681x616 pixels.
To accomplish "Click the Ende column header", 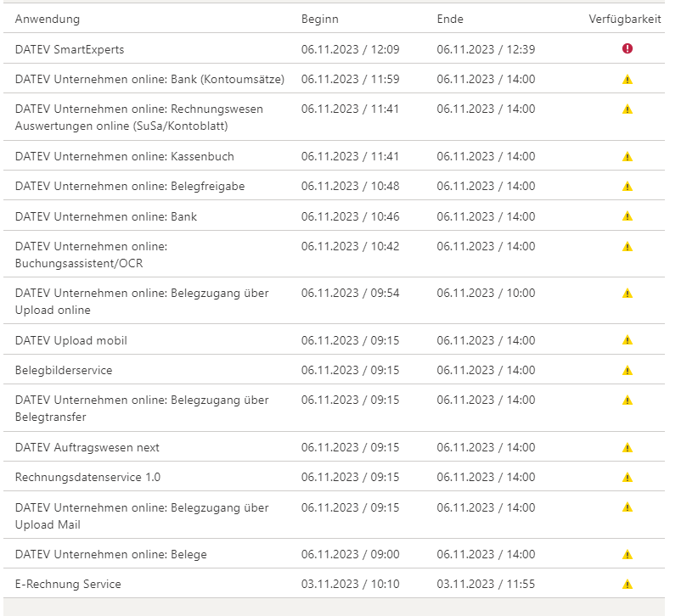I will click(450, 20).
